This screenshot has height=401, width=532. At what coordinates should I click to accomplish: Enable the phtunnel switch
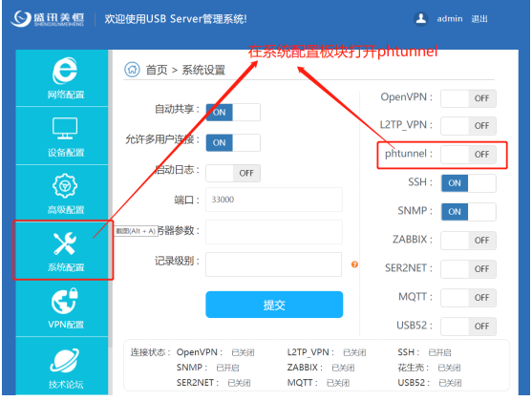[468, 155]
